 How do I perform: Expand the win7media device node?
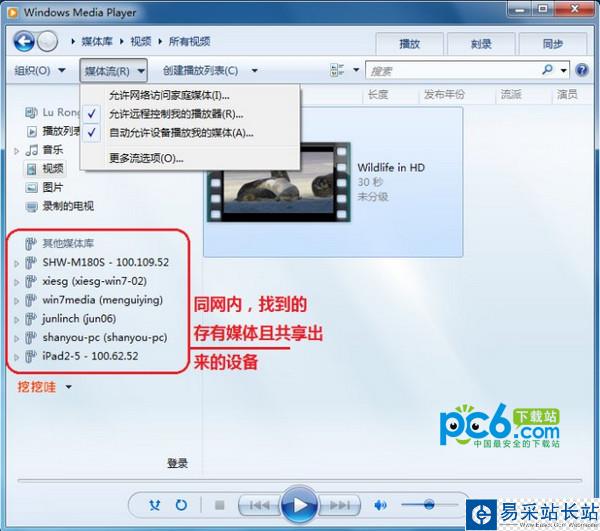click(x=16, y=301)
